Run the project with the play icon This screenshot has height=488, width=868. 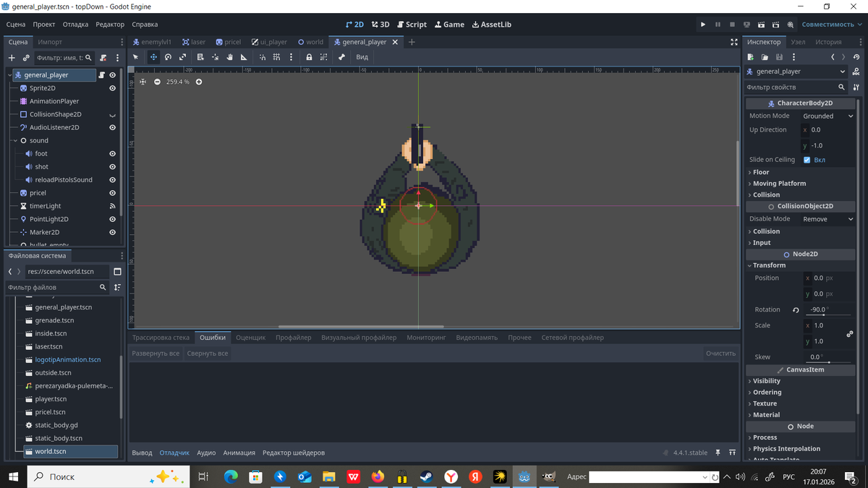pyautogui.click(x=703, y=24)
